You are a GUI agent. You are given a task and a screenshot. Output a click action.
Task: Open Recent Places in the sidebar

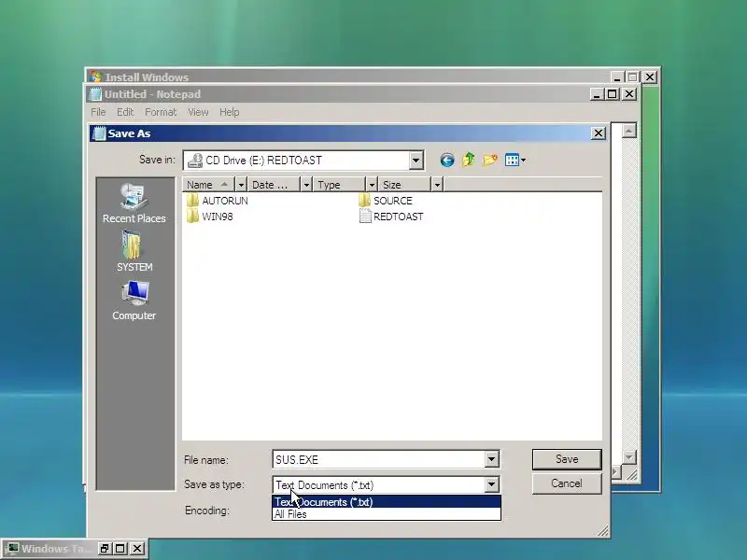coord(134,203)
